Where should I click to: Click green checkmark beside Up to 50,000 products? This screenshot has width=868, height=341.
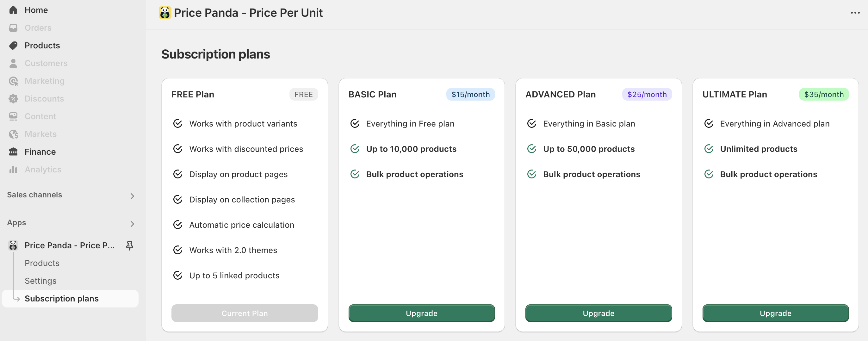pyautogui.click(x=532, y=149)
